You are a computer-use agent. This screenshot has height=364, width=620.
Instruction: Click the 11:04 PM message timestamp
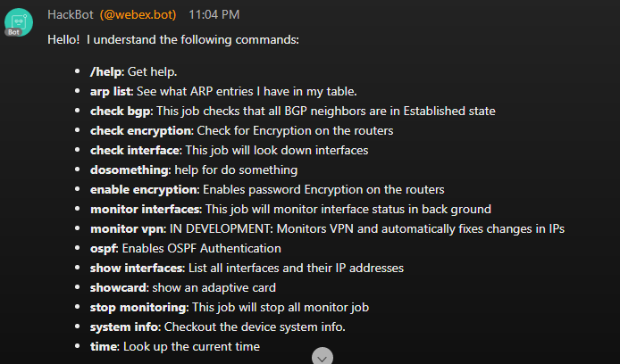pos(214,14)
